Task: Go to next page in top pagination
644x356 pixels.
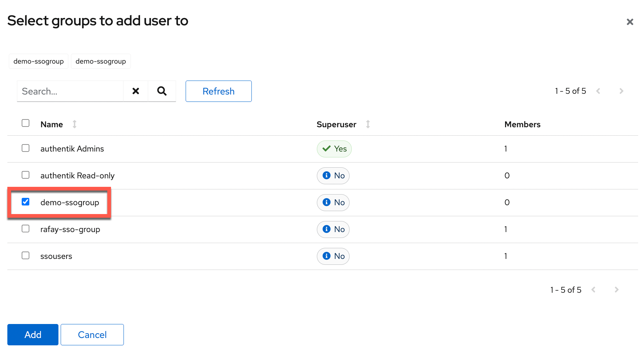Action: tap(621, 91)
